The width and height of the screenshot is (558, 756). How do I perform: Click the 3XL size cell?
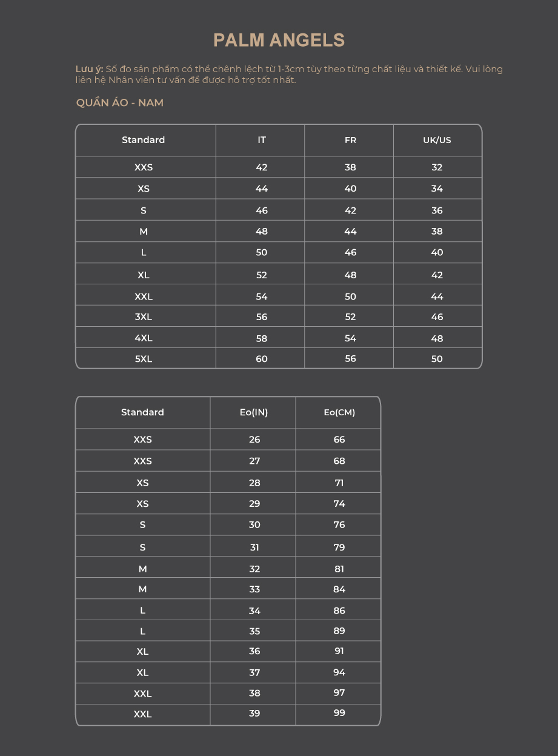pos(144,316)
